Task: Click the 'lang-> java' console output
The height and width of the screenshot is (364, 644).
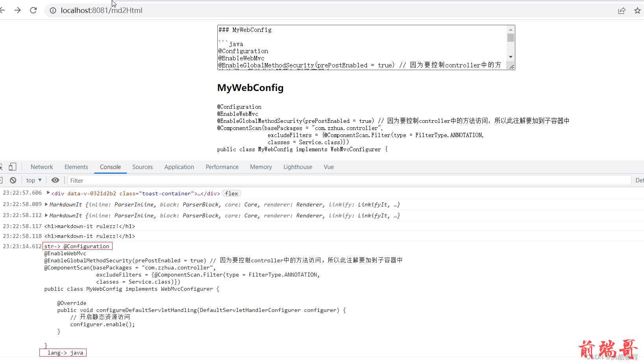Action: [x=63, y=353]
